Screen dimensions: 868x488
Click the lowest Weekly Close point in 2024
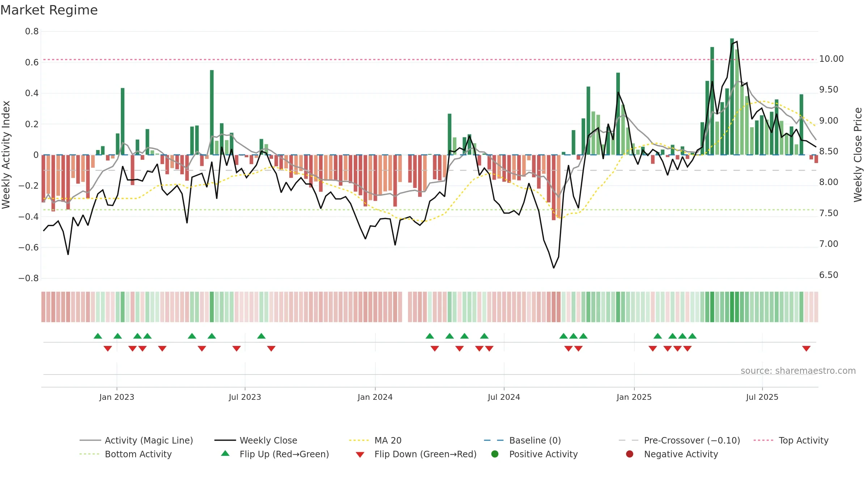[x=553, y=268]
